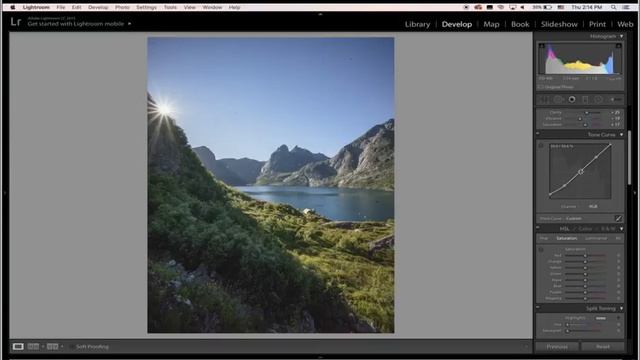Click the Previous button
The height and width of the screenshot is (360, 640).
557,347
